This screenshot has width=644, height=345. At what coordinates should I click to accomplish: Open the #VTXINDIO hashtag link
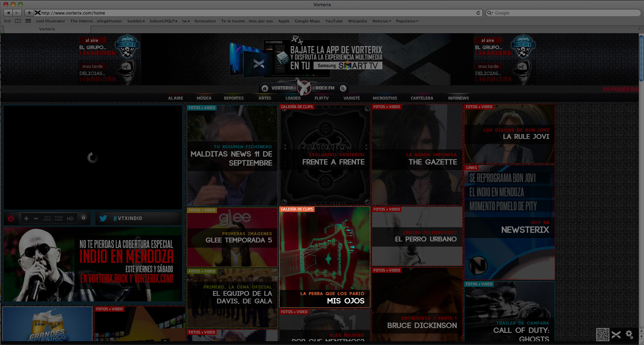click(x=128, y=218)
